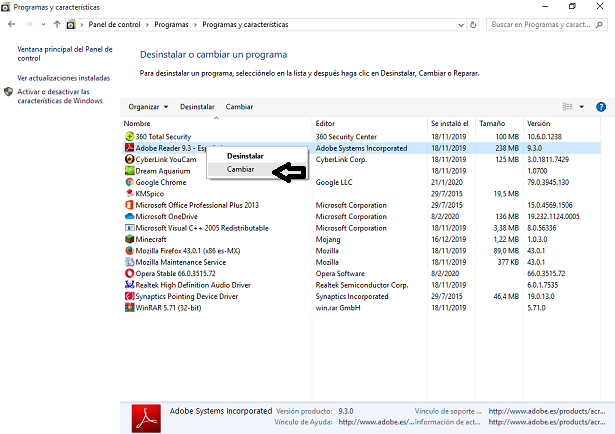
Task: Expand the address bar history dropdown
Action: [x=461, y=25]
